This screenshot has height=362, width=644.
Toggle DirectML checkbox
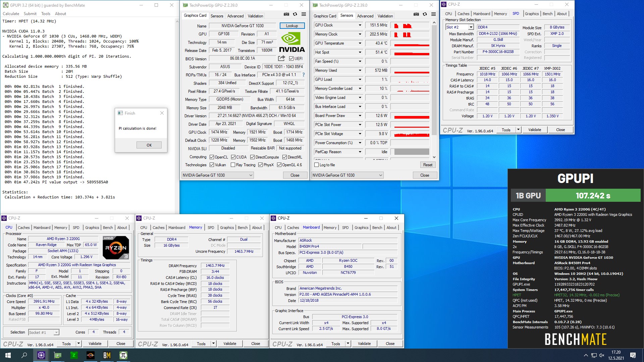click(284, 157)
